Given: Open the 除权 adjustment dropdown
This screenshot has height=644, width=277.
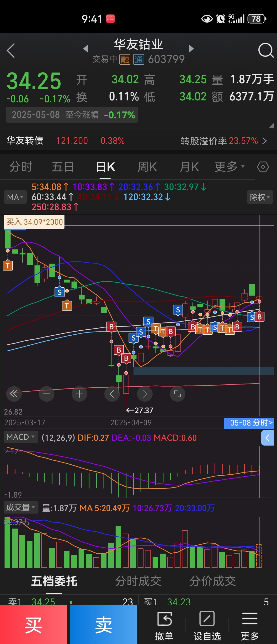Looking at the screenshot, I should pos(260,197).
